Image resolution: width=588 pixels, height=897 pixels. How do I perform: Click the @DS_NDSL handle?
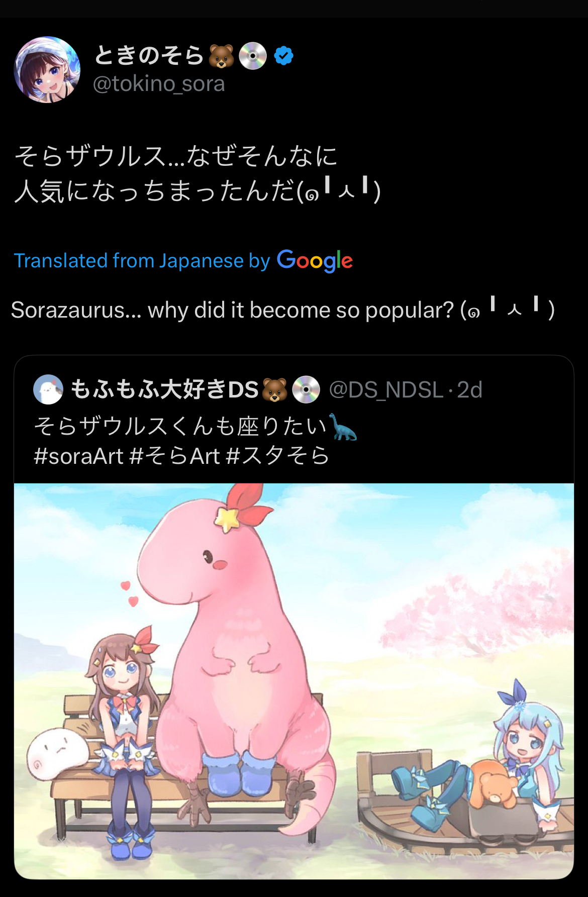(x=386, y=390)
